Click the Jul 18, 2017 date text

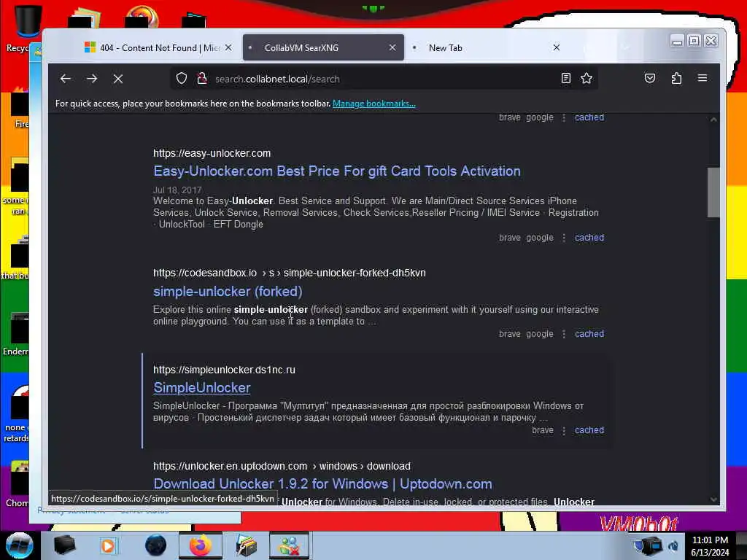click(x=177, y=190)
